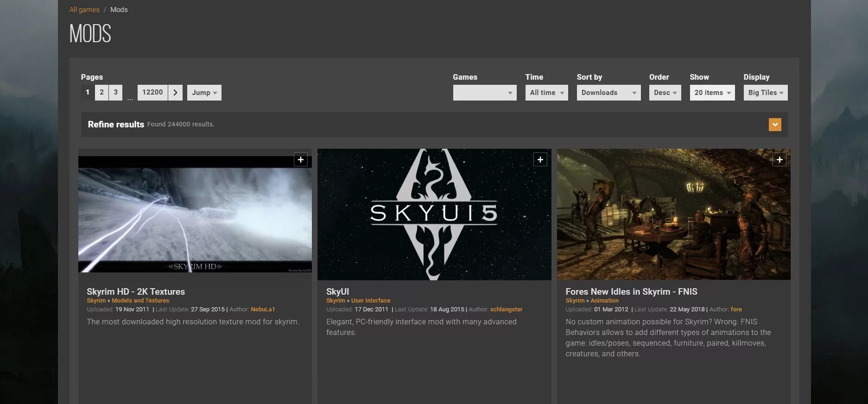Image resolution: width=868 pixels, height=404 pixels.
Task: View author fore profile
Action: (736, 309)
